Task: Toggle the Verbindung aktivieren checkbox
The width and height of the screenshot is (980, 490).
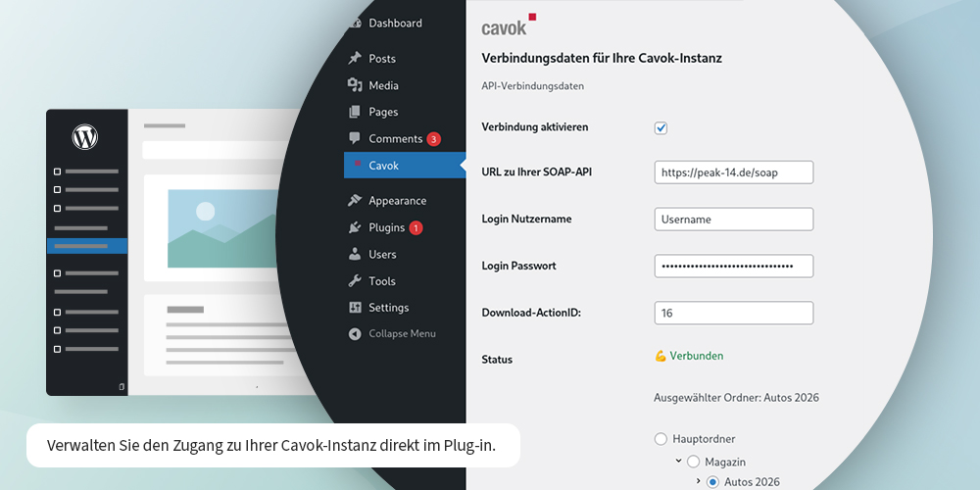Action: [x=661, y=128]
